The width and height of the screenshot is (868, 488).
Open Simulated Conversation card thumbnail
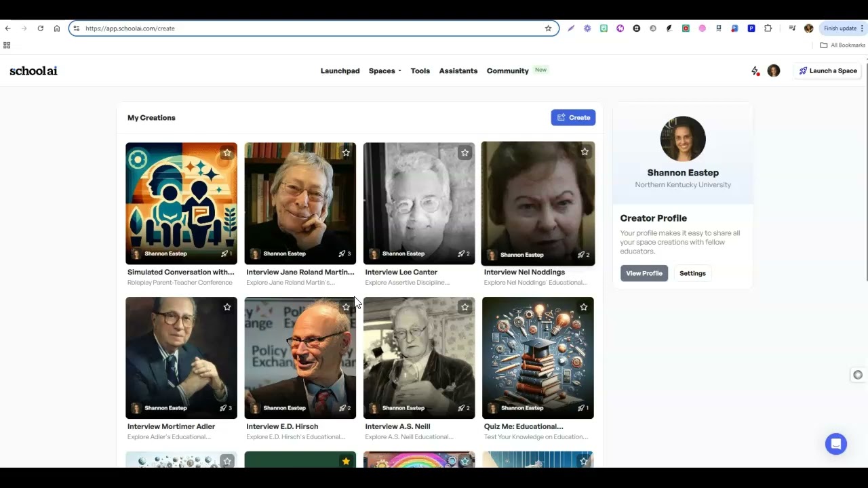(x=181, y=203)
